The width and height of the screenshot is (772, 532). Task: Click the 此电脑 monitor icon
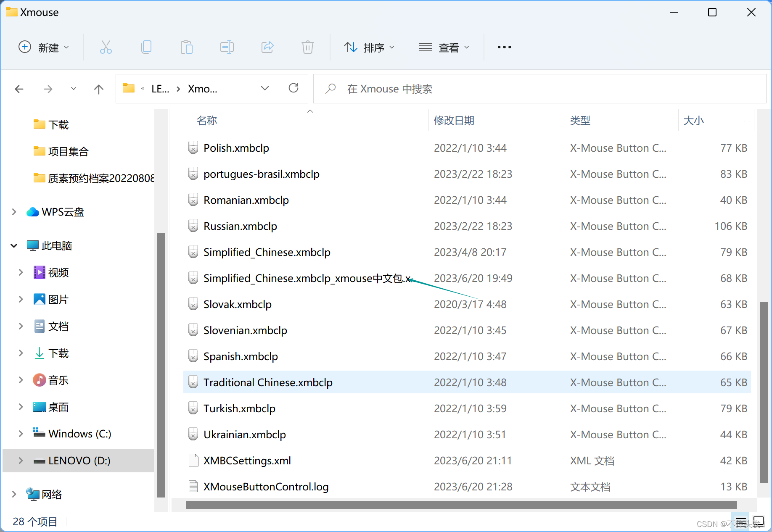[x=32, y=245]
